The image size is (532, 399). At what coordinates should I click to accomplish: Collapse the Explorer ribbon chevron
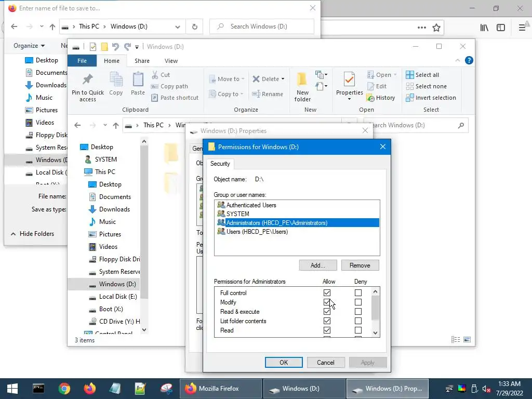pyautogui.click(x=457, y=60)
